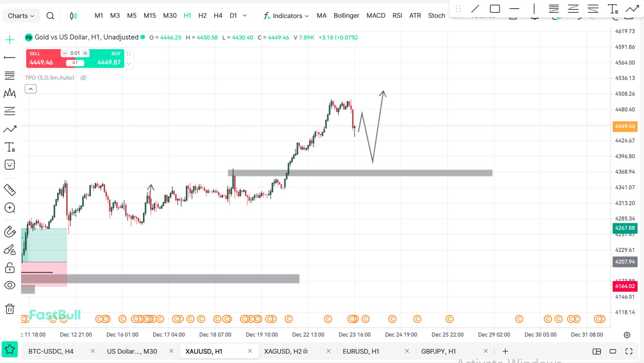Expand more timeframes chevron after D1
Screen dimensions: 644x363
pyautogui.click(x=245, y=15)
